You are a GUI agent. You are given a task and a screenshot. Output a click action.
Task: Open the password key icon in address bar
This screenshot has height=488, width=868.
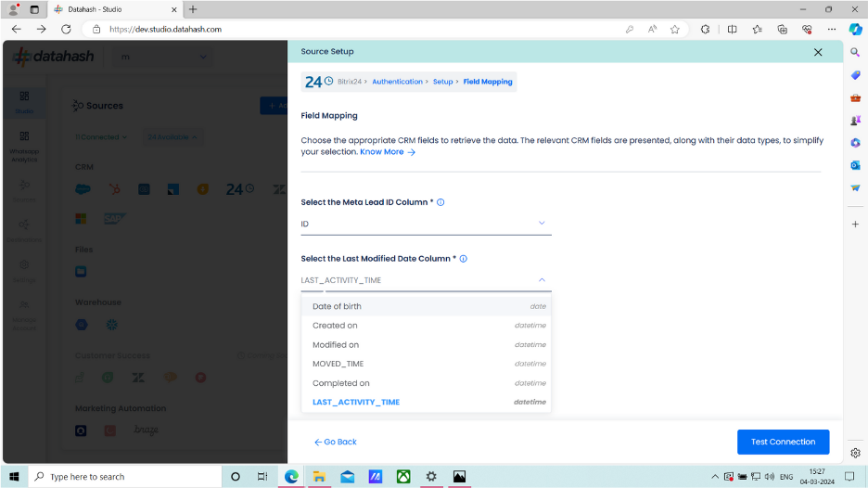pyautogui.click(x=630, y=30)
